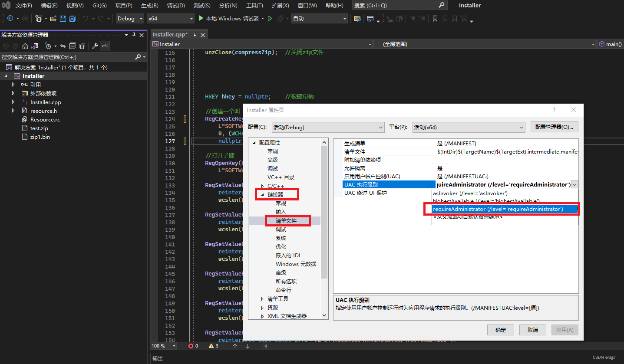Open the 自动 dropdown in toolbar
Image resolution: width=624 pixels, height=364 pixels.
(x=320, y=19)
